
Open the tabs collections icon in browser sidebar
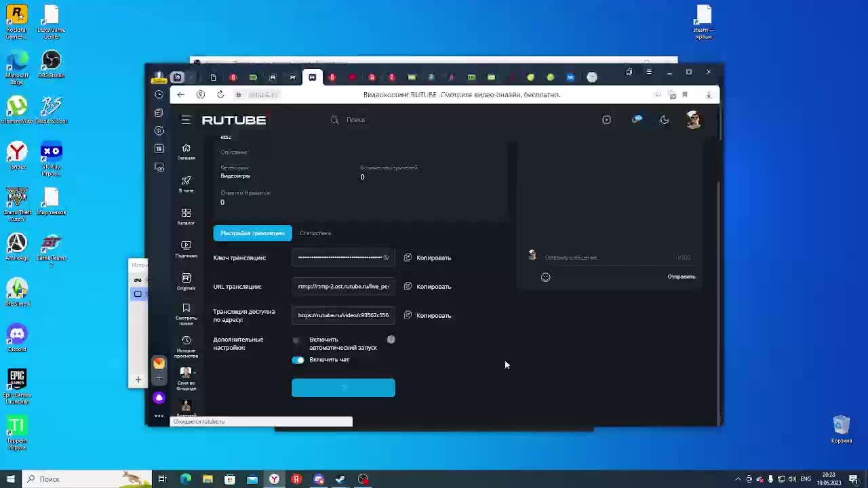(x=159, y=113)
